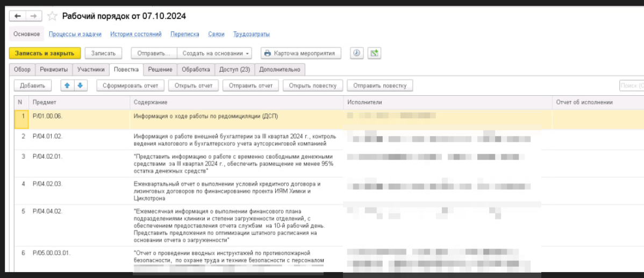Screen dimensions: 644x278
Task: Switch to the Обзор tab
Action: [x=22, y=70]
